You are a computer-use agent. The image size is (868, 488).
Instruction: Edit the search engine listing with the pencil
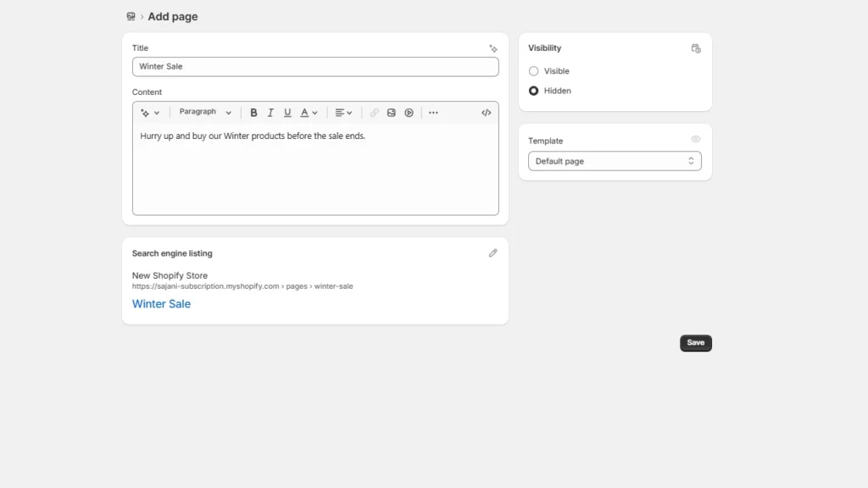[x=493, y=252]
